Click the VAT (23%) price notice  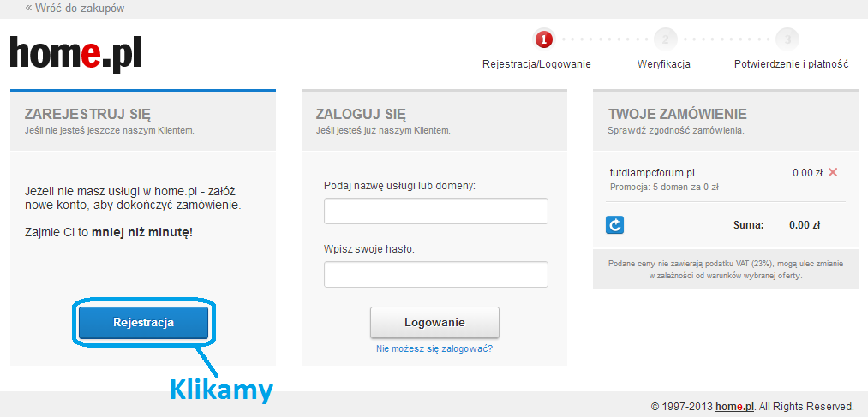(726, 270)
